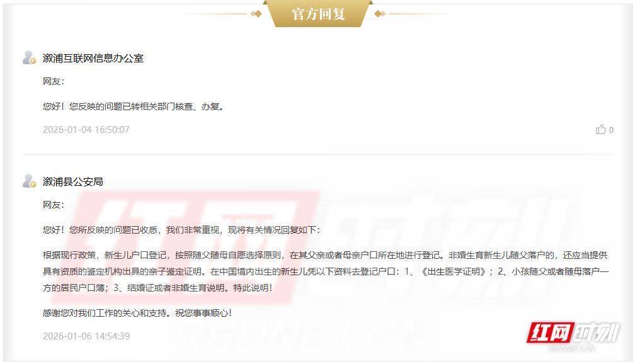Screen dimensions: 633x364
Task: Click right diamond ornament beside 官方回复
Action: (x=380, y=14)
